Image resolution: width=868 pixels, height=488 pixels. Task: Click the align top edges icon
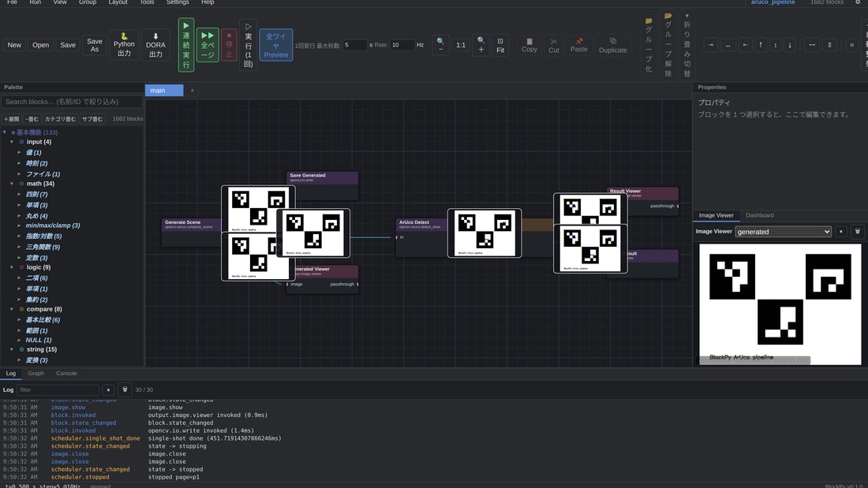pyautogui.click(x=761, y=45)
